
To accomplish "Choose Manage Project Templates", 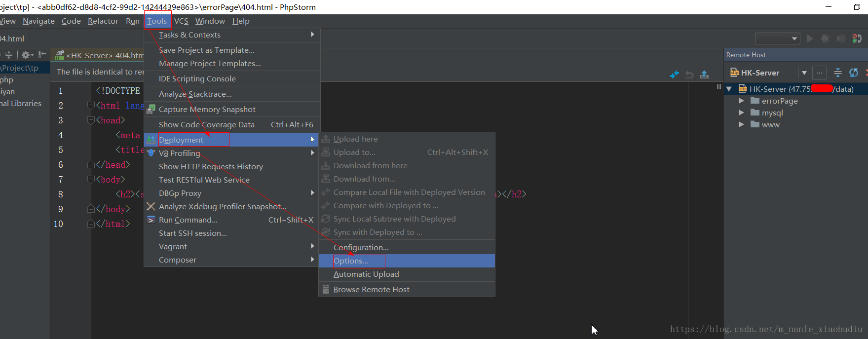I will click(232, 63).
